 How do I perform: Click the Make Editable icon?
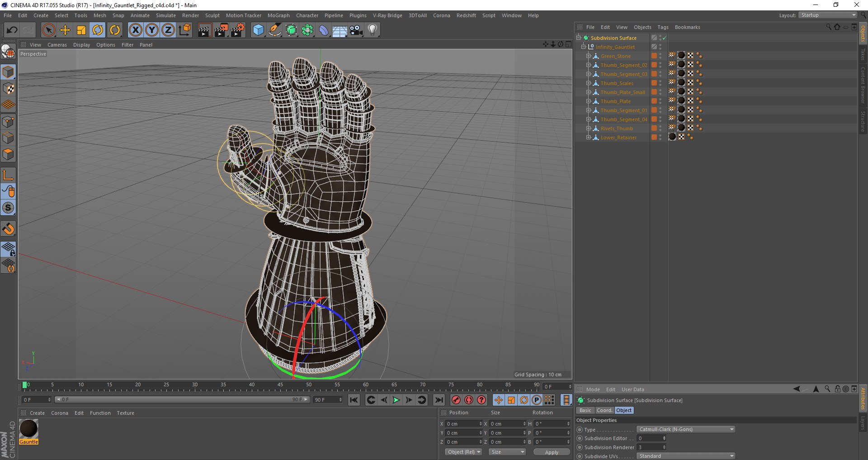pyautogui.click(x=8, y=52)
